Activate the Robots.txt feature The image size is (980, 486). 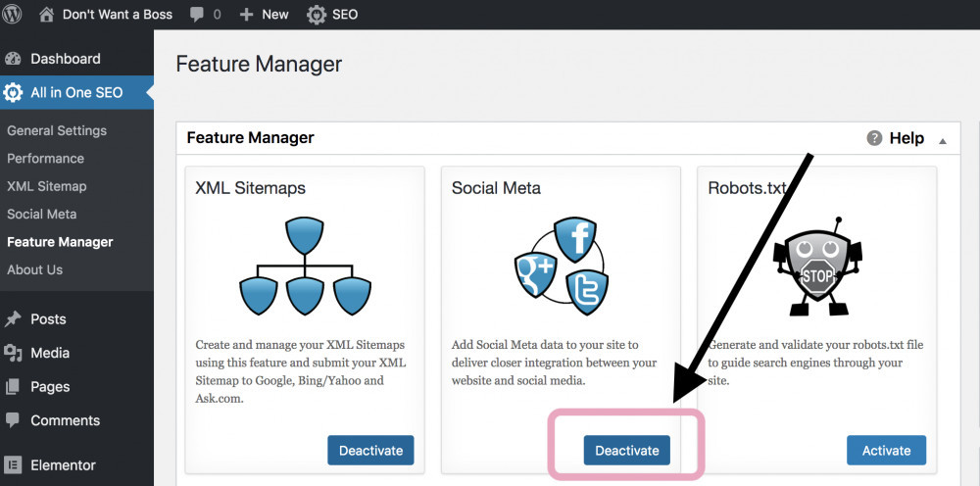886,451
